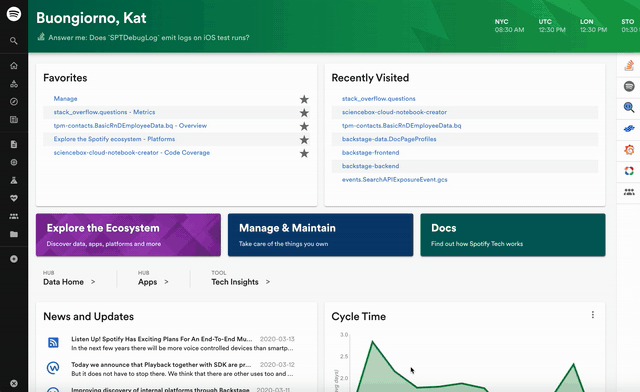
Task: Open the search icon in sidebar
Action: click(x=14, y=41)
